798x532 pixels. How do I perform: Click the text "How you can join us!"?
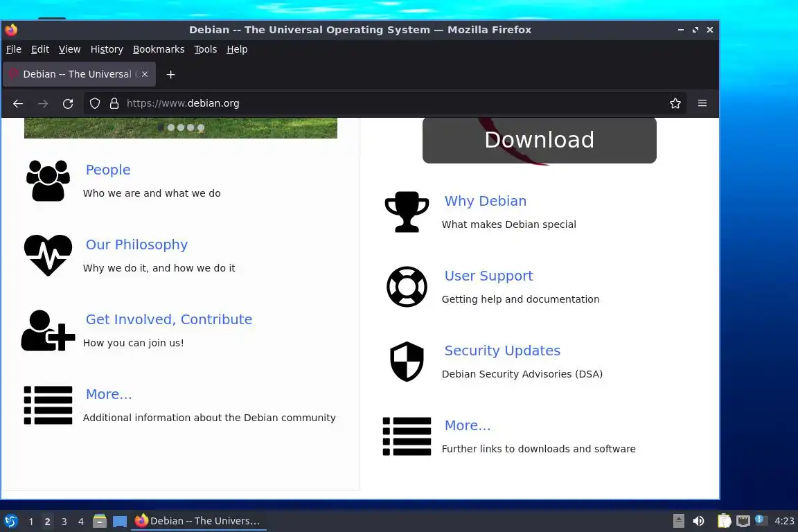click(133, 343)
